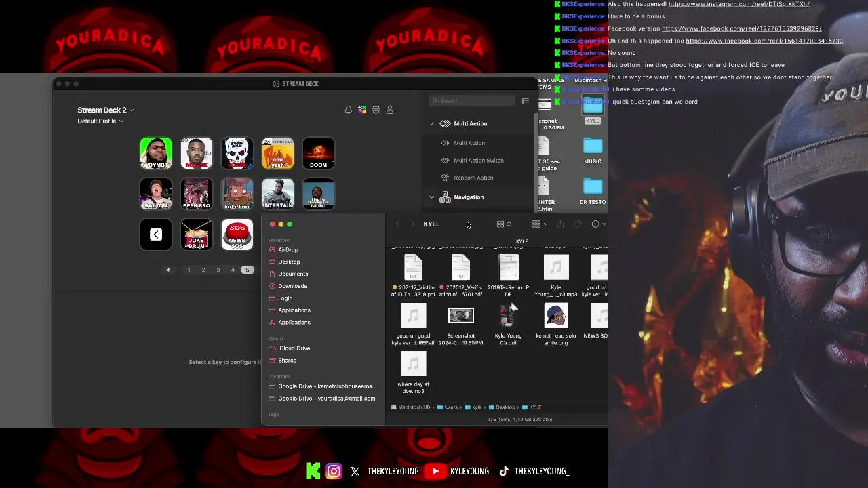Open the Stream Deck store icon
Image resolution: width=868 pixels, height=488 pixels.
coord(362,110)
